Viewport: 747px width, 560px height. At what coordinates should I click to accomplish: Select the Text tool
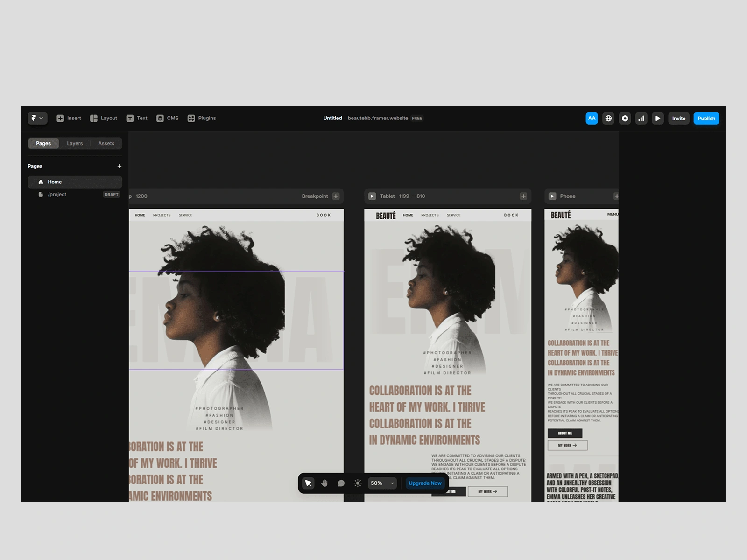136,118
